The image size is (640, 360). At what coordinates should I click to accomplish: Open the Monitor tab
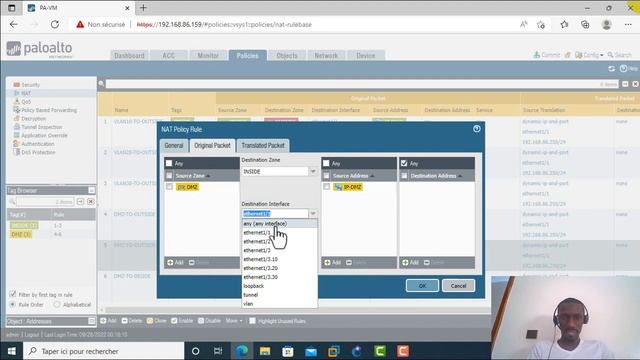pos(208,56)
